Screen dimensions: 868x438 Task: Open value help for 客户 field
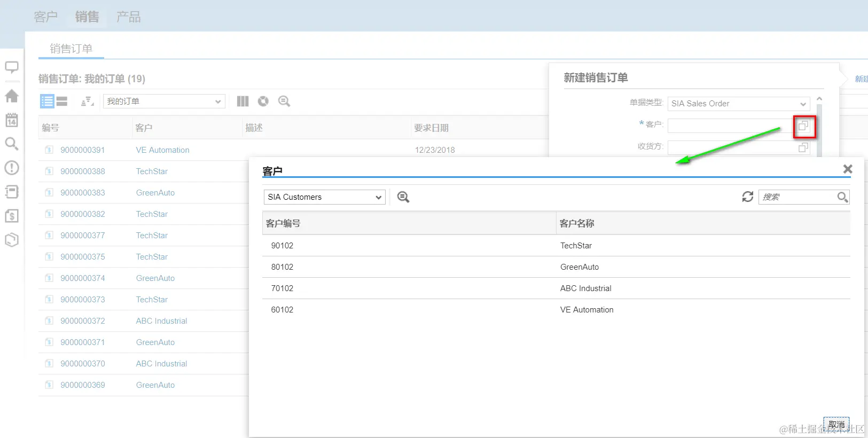point(803,126)
